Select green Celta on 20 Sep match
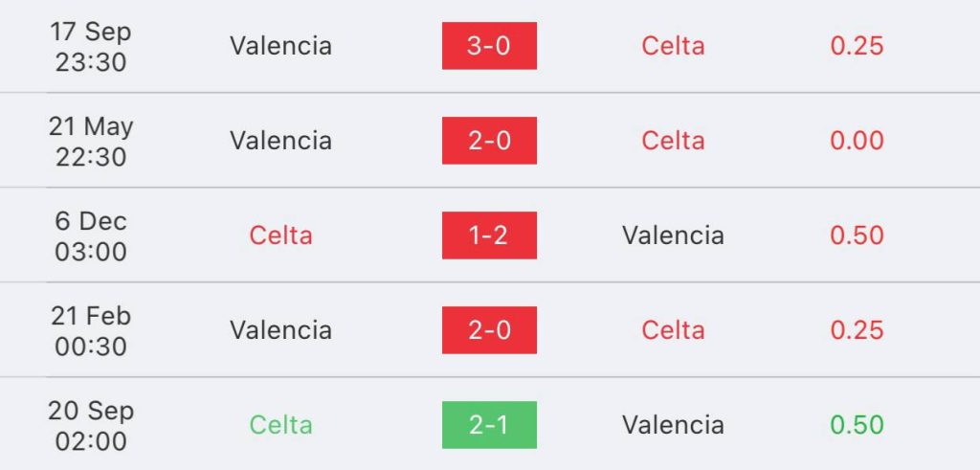 click(x=280, y=425)
